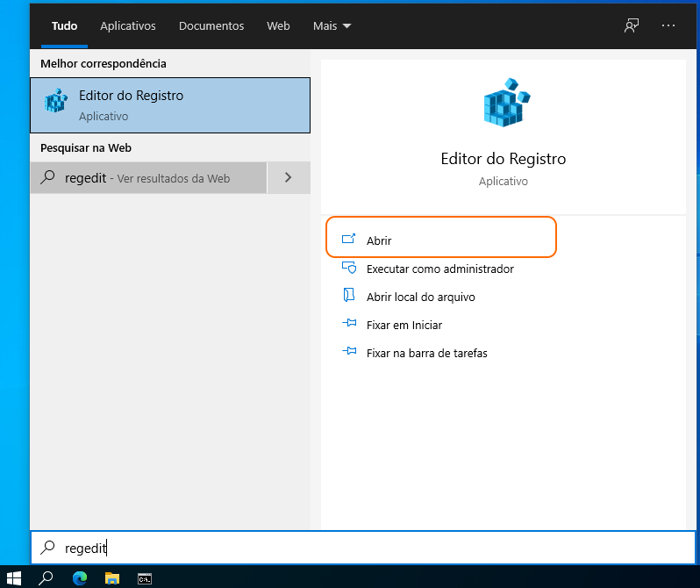Expand the Mais dropdown
Image resolution: width=700 pixels, height=588 pixels.
[x=332, y=26]
